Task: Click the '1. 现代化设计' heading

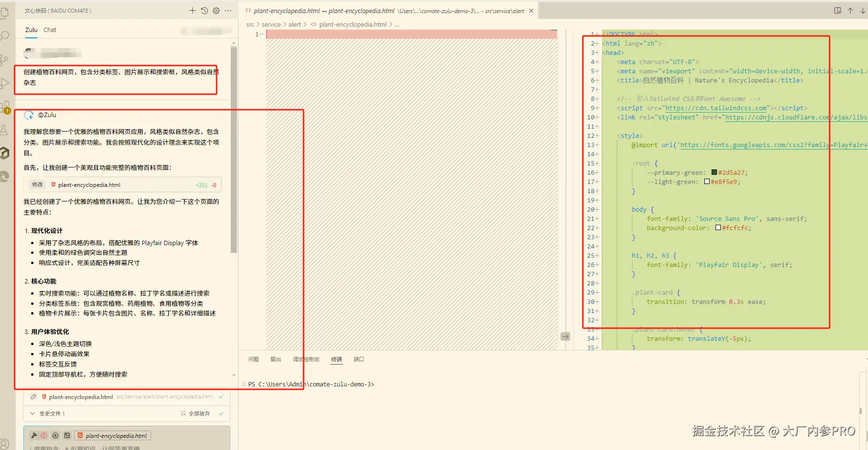Action: (x=43, y=231)
